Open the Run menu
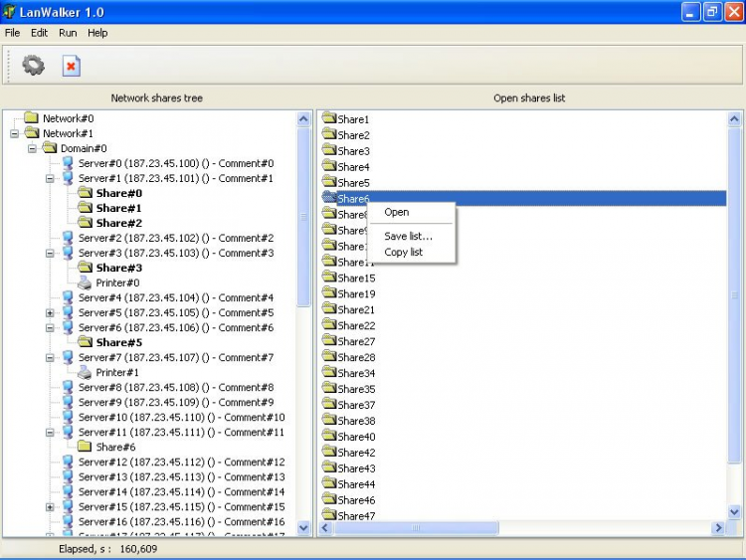 tap(68, 33)
